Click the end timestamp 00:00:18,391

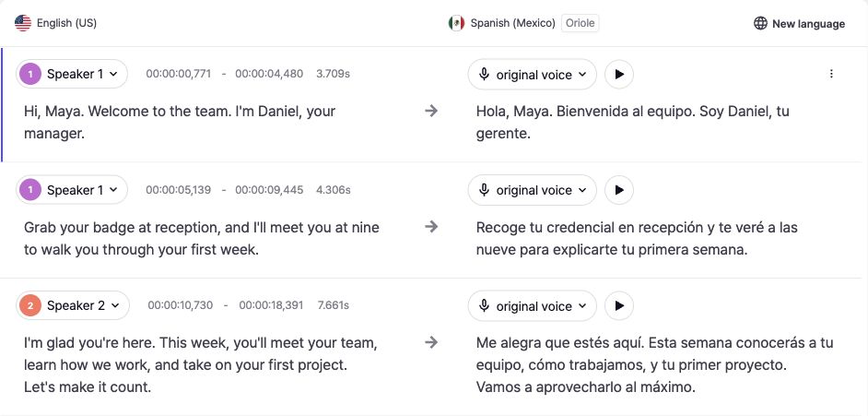[271, 305]
